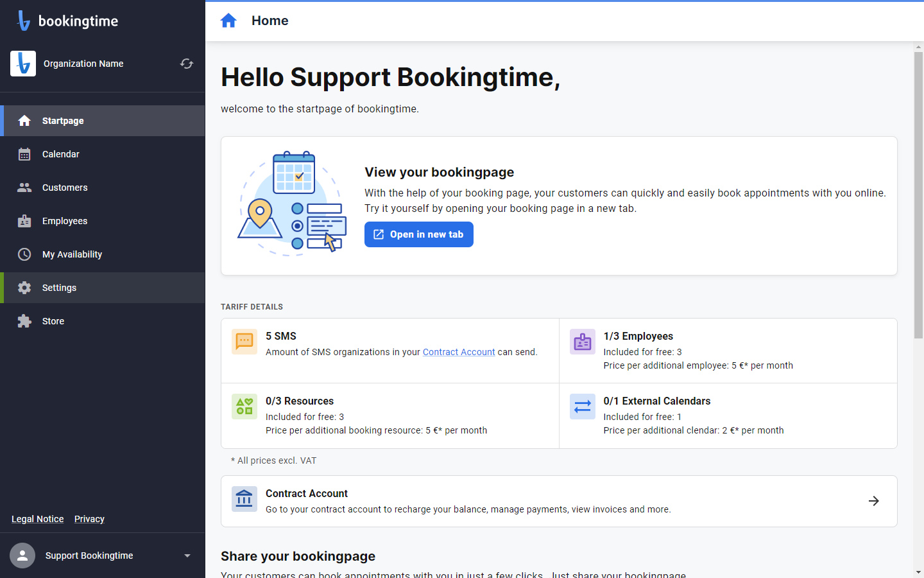Open the Privacy link
The height and width of the screenshot is (578, 924).
89,519
